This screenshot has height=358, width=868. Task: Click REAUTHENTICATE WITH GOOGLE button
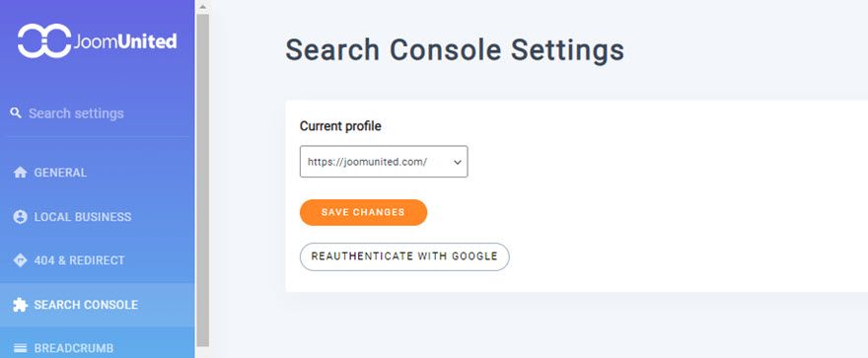click(404, 256)
